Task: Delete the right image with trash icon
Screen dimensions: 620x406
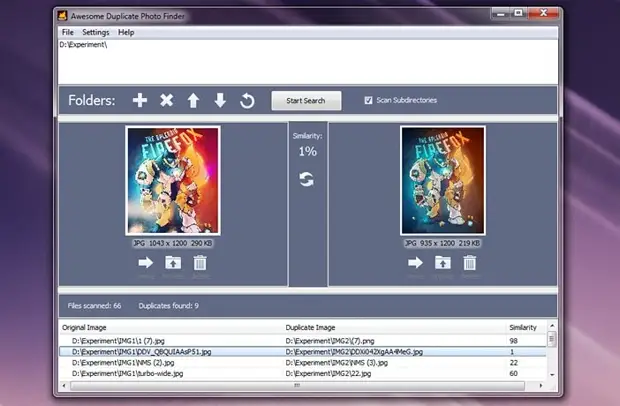Action: (469, 263)
